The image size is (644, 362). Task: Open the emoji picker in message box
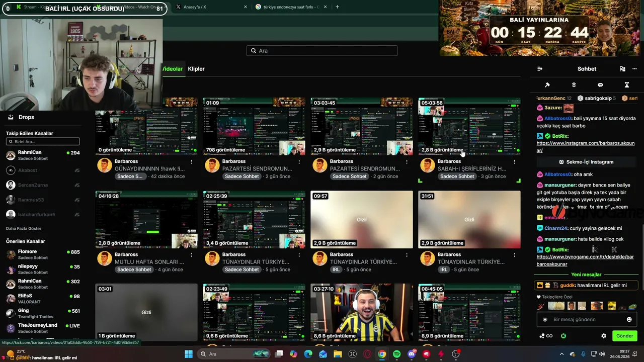pyautogui.click(x=629, y=319)
